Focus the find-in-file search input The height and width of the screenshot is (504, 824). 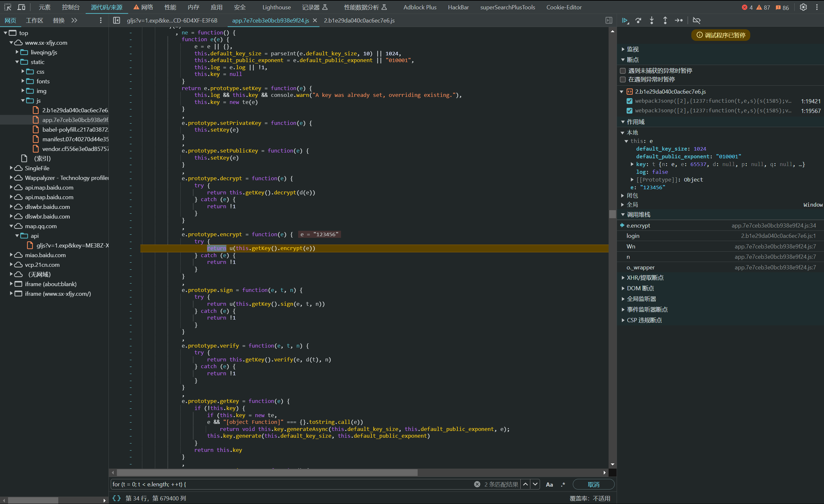[x=291, y=484]
